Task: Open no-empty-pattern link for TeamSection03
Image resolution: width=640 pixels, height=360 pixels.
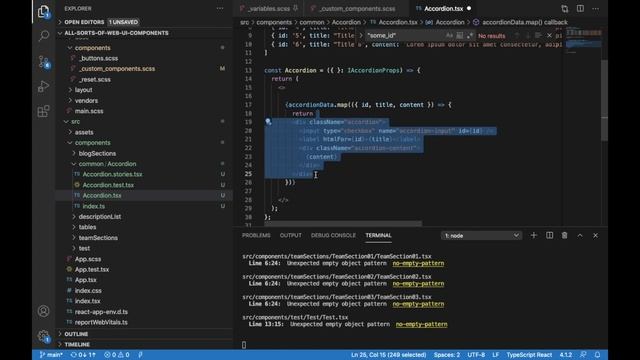Action: point(418,304)
